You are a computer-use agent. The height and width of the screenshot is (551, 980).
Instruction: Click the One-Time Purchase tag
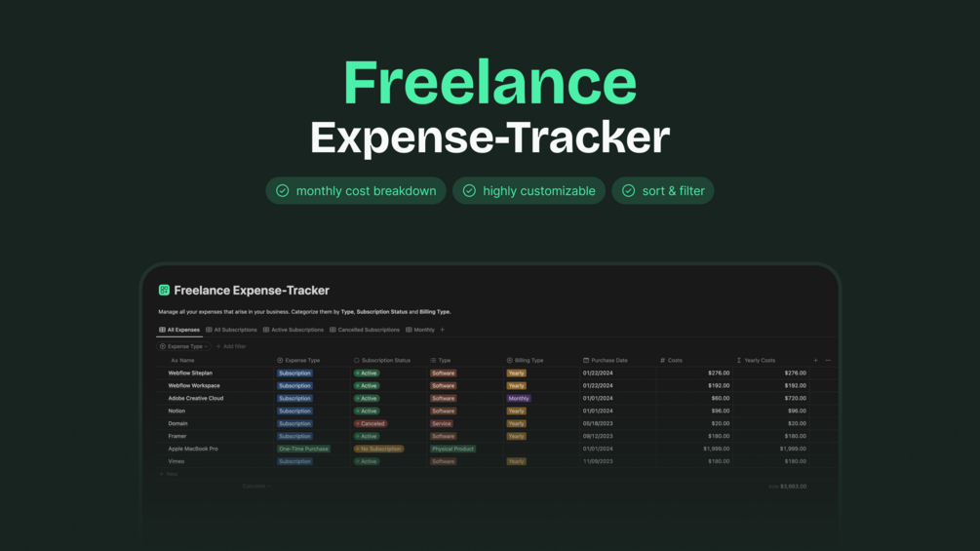303,449
